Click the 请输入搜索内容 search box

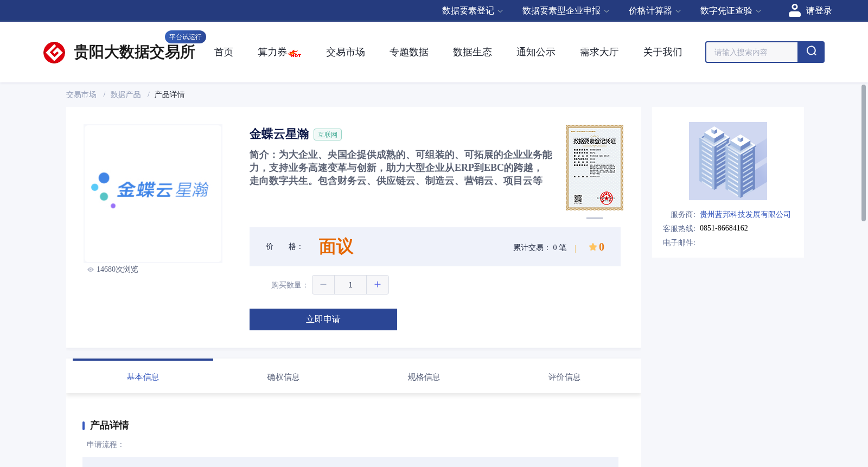[x=752, y=52]
